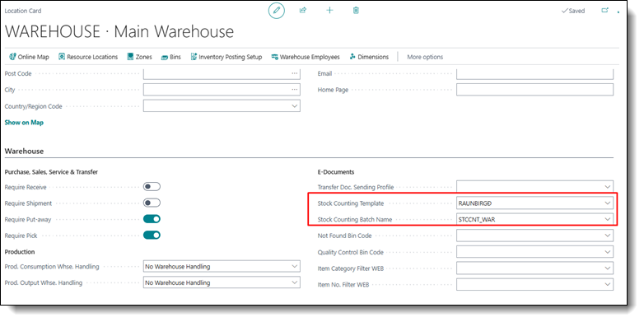The image size is (644, 322).
Task: Click the Production heading
Action: pyautogui.click(x=20, y=251)
